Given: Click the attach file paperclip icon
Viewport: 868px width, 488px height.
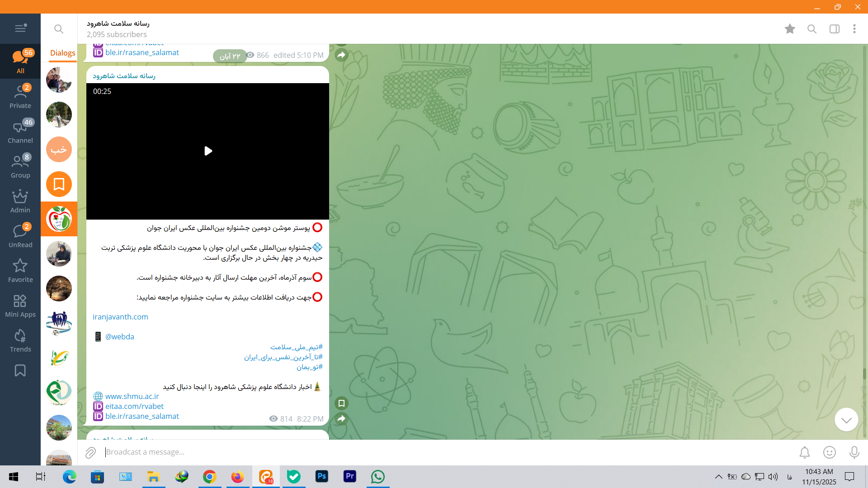Looking at the screenshot, I should tap(90, 452).
